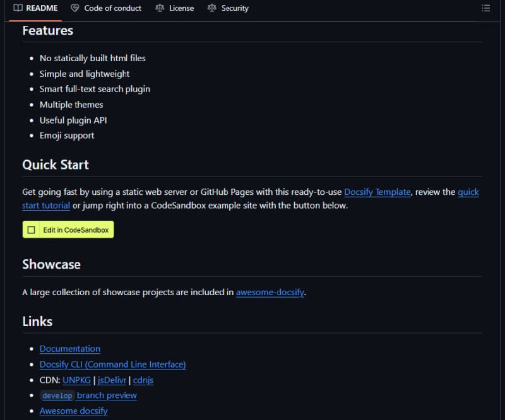The height and width of the screenshot is (420, 505).
Task: Open the License tab
Action: (175, 8)
